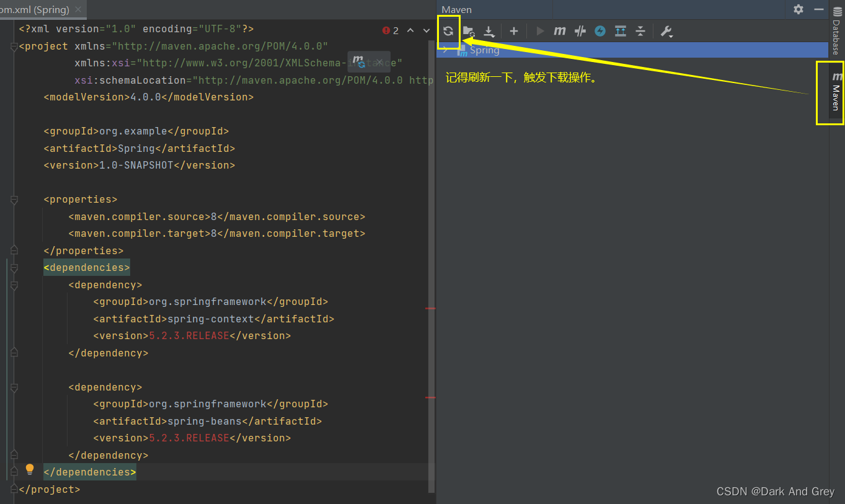The image size is (845, 504).
Task: Click version 1.0-SNAPSHOT text
Action: click(x=139, y=166)
